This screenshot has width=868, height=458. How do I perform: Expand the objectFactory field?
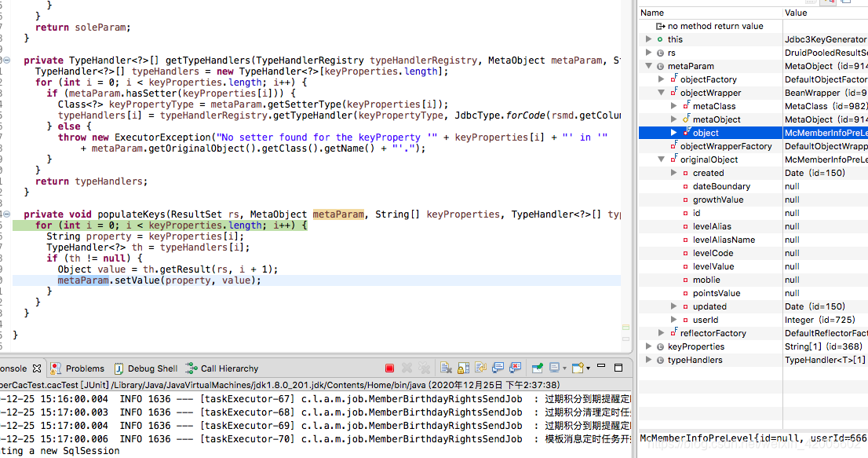(661, 79)
